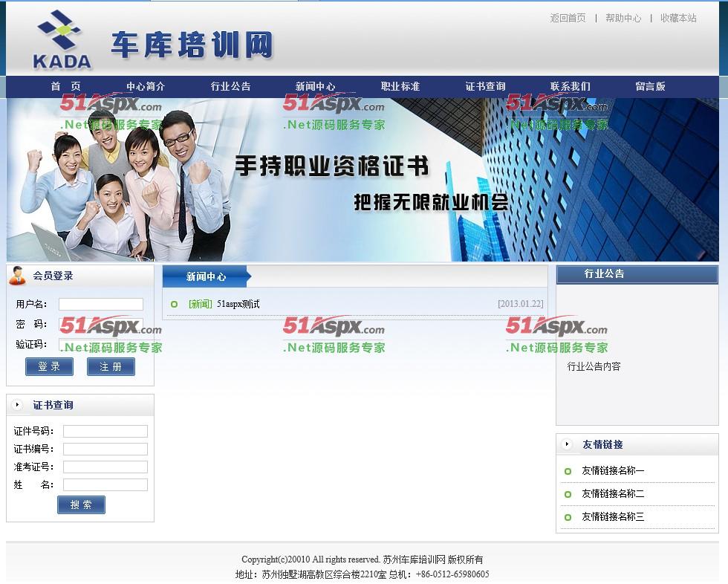Click the 手持职业资格证书 banner image
This screenshot has width=728, height=584.
tap(363, 179)
